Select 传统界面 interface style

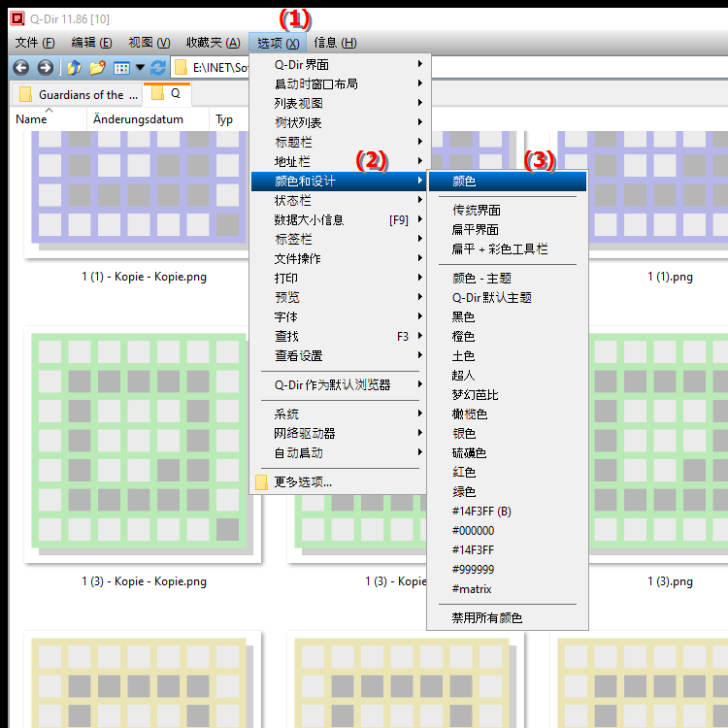pos(507,211)
